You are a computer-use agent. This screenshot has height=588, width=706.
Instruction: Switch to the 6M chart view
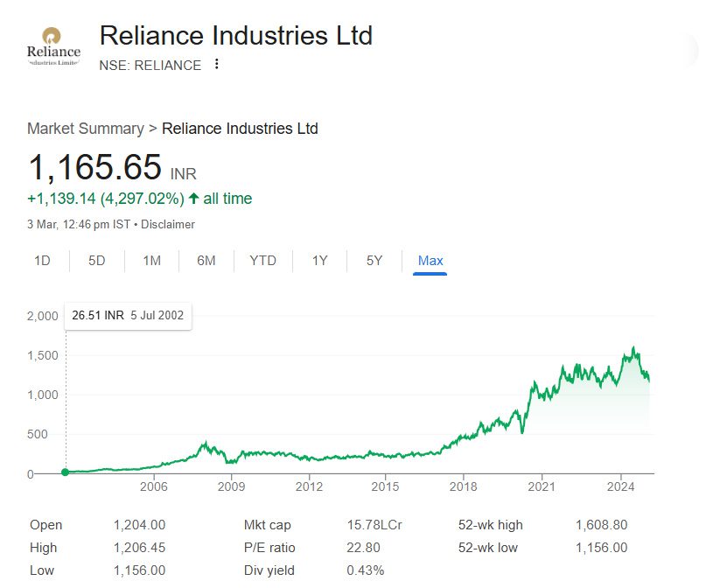tap(206, 261)
